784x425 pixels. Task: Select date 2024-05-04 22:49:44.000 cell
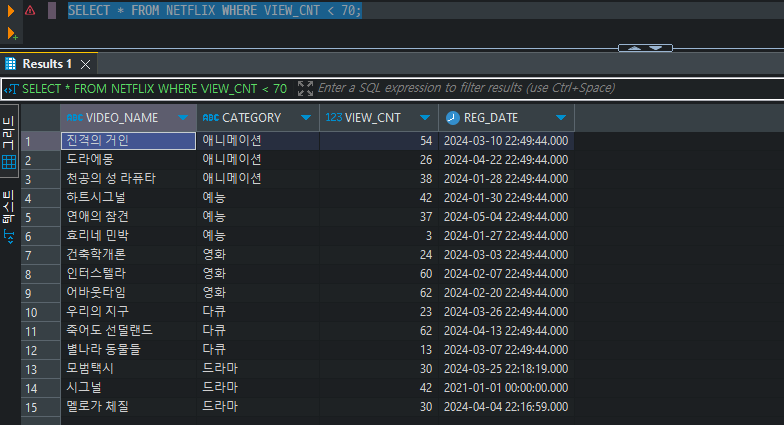tap(506, 217)
